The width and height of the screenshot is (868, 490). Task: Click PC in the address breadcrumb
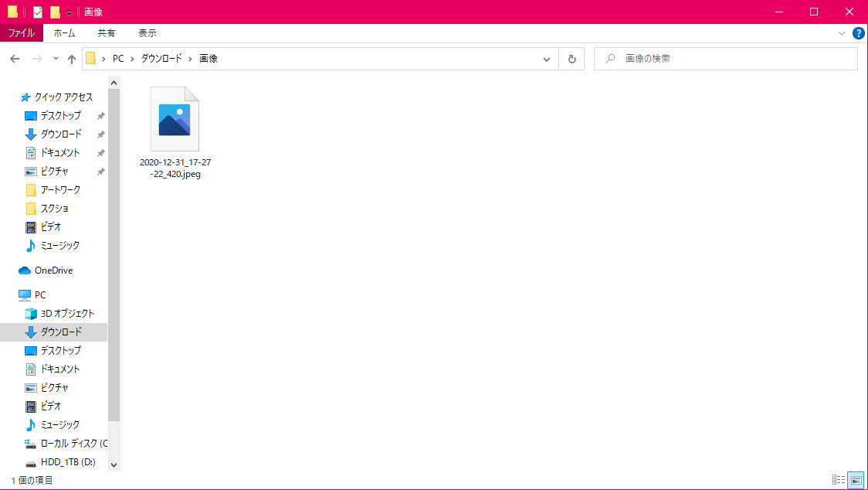pyautogui.click(x=118, y=59)
